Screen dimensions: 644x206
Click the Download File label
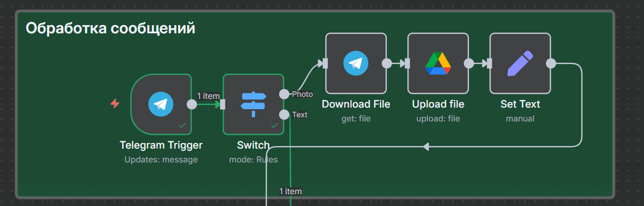pyautogui.click(x=356, y=105)
